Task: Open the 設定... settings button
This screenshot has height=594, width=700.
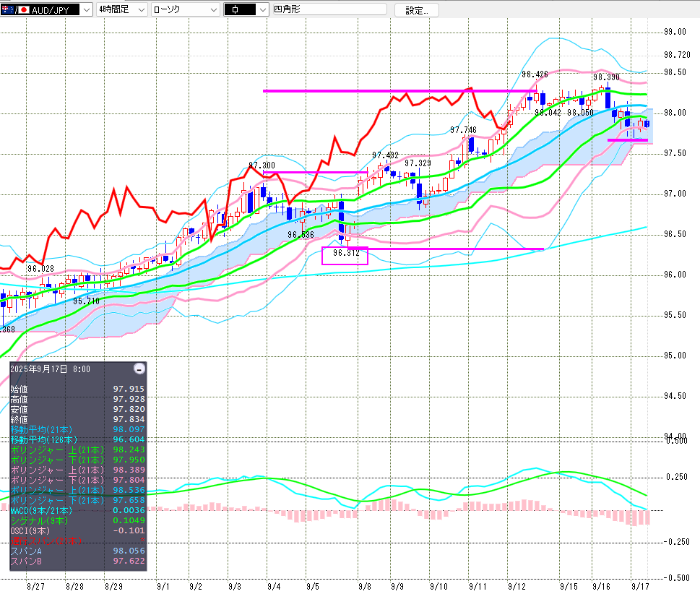Action: (x=416, y=10)
